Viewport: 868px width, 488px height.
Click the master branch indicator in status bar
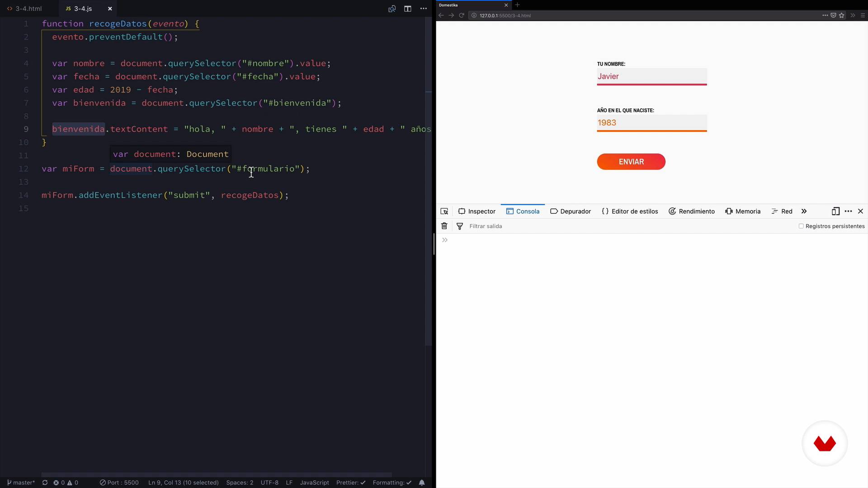21,483
